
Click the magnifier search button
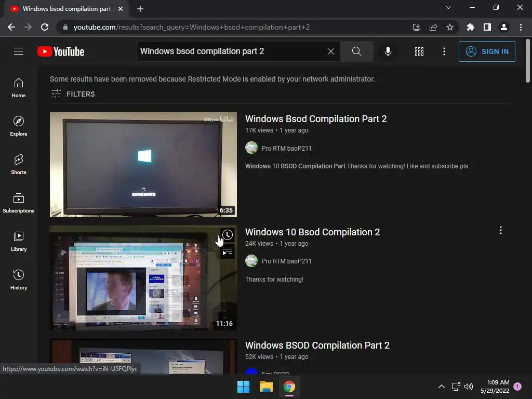356,51
